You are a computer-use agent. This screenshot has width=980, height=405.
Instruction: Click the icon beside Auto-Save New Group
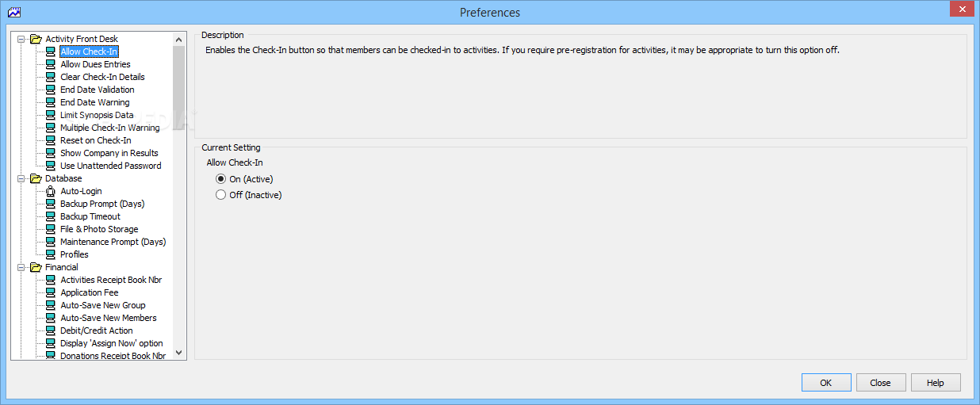coord(51,305)
